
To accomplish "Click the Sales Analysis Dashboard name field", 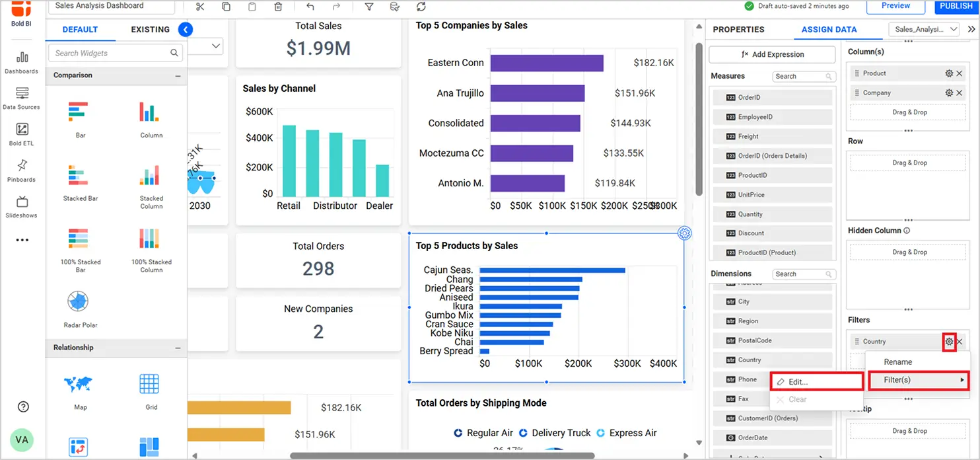I will point(112,6).
